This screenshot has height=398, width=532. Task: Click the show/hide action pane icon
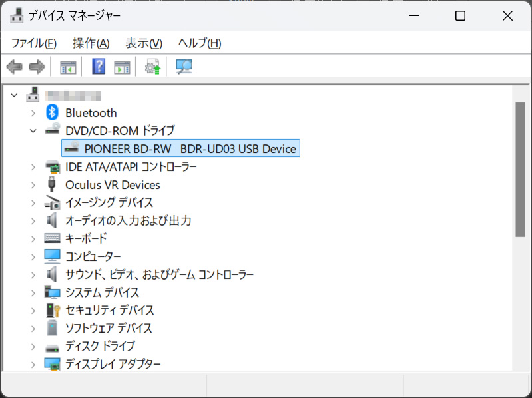click(122, 67)
